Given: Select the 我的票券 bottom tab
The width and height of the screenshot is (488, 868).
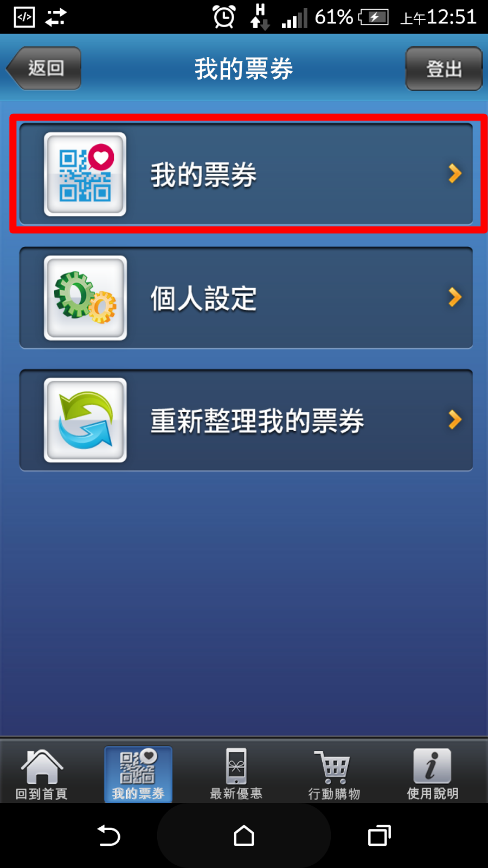Looking at the screenshot, I should tap(138, 775).
